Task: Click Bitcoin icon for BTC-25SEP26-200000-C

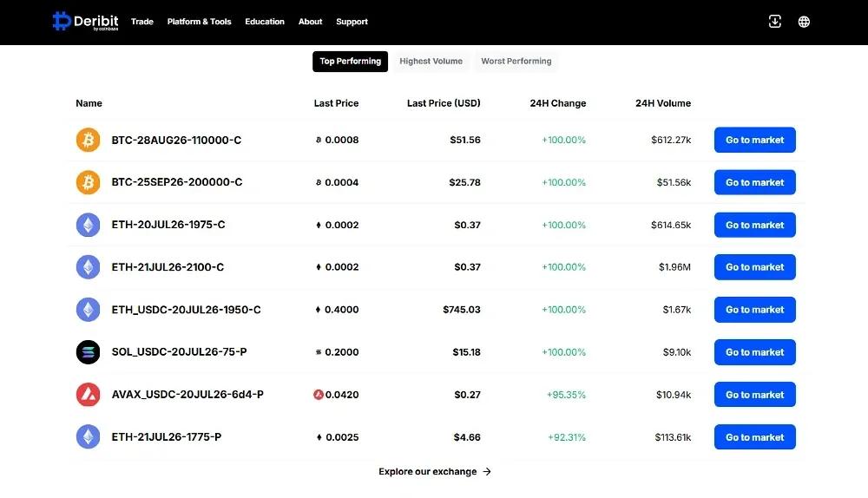Action: [88, 182]
